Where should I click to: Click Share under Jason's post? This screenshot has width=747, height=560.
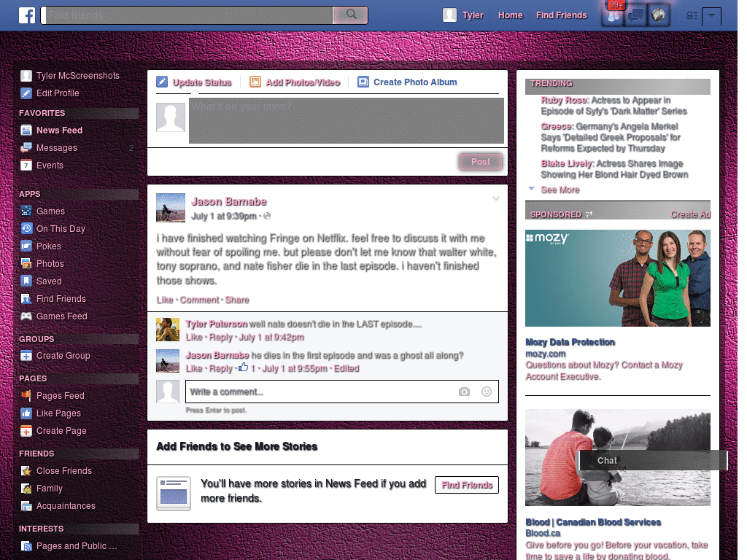pos(237,300)
